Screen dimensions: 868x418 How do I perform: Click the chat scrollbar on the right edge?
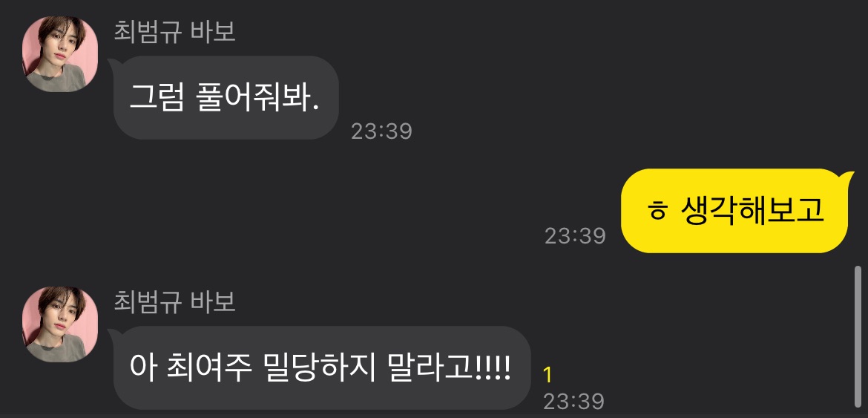858,336
